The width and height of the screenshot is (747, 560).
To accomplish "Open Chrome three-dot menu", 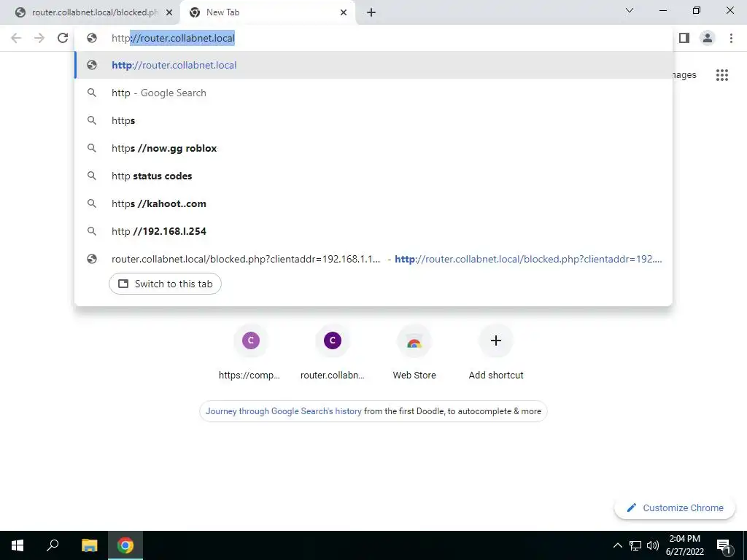I will (731, 38).
